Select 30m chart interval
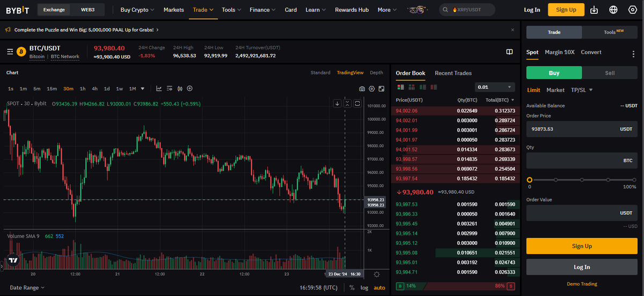This screenshot has width=644, height=296. [x=68, y=89]
